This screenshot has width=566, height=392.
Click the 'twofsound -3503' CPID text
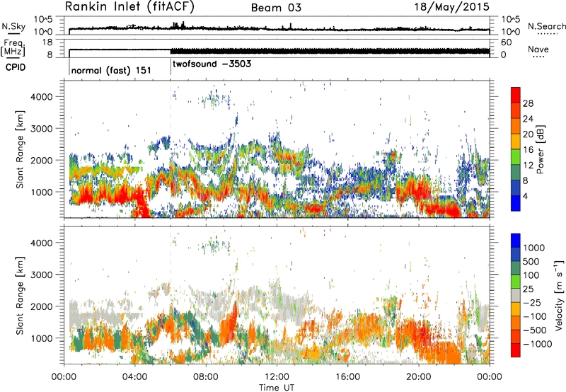[212, 64]
